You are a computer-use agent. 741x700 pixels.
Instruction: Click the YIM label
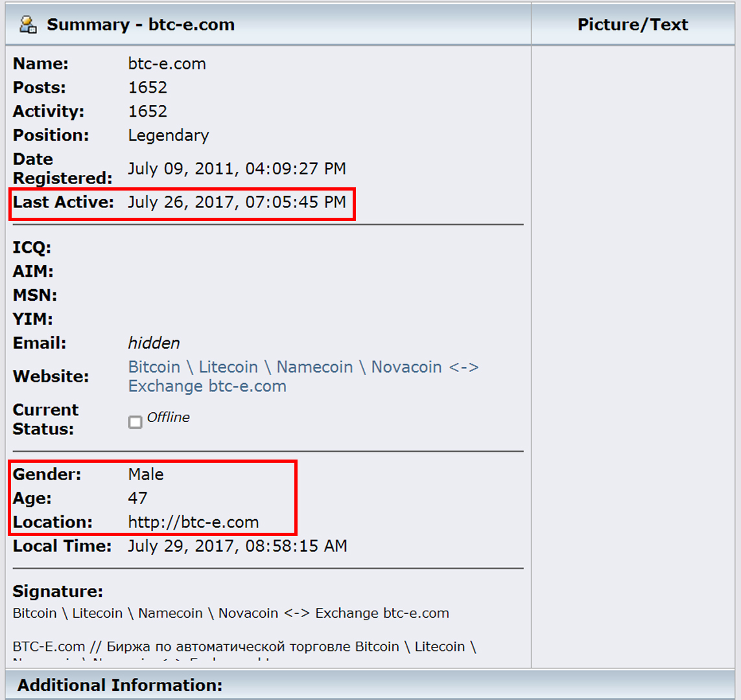pyautogui.click(x=32, y=319)
